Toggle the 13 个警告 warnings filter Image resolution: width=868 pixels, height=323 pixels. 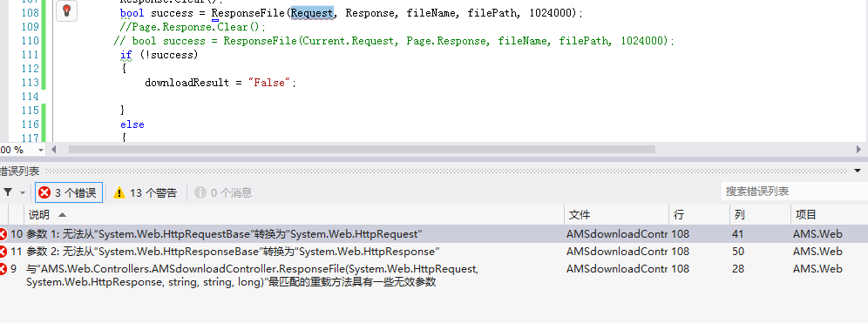point(145,192)
